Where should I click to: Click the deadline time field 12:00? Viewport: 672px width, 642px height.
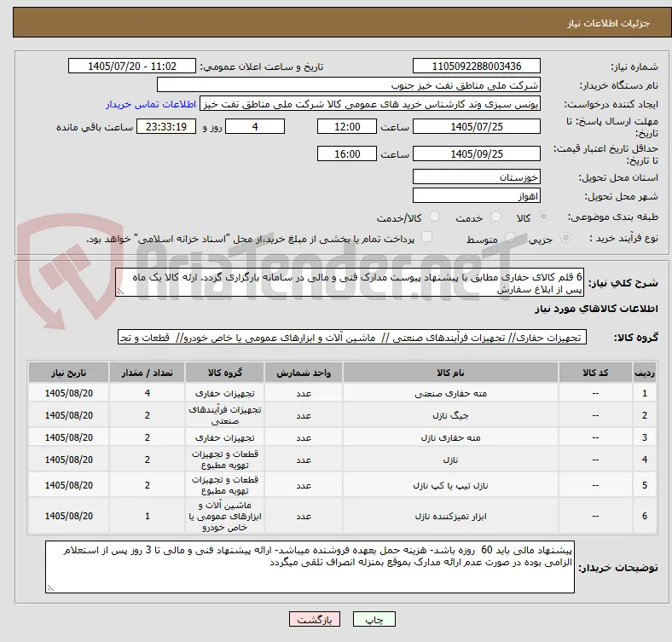pos(347,126)
